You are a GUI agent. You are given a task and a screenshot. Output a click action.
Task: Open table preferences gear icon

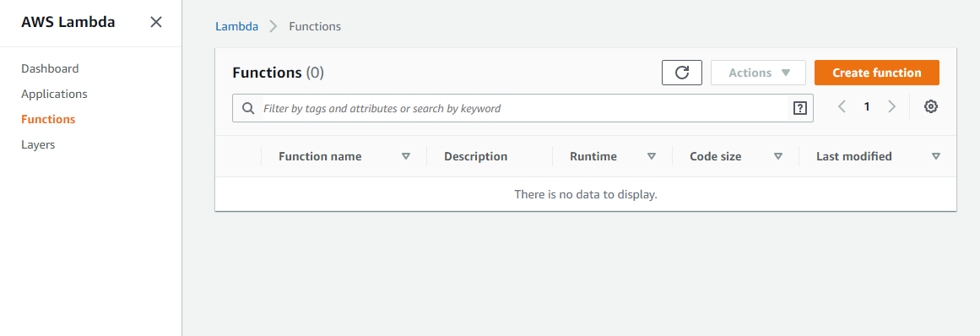(931, 107)
